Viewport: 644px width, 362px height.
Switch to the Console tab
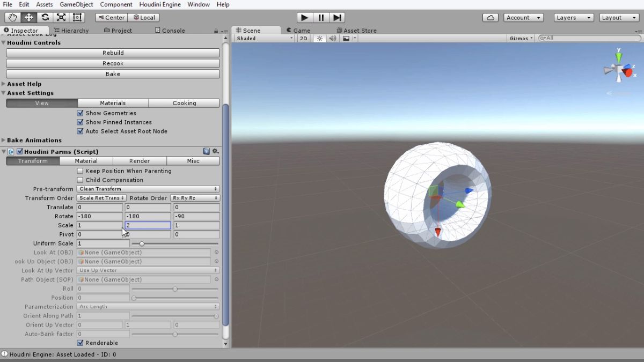169,31
